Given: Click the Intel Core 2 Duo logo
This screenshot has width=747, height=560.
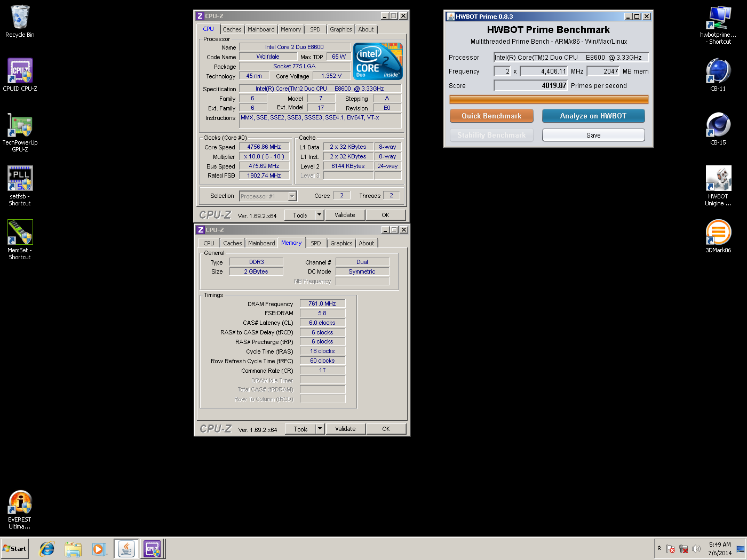Looking at the screenshot, I should point(378,61).
